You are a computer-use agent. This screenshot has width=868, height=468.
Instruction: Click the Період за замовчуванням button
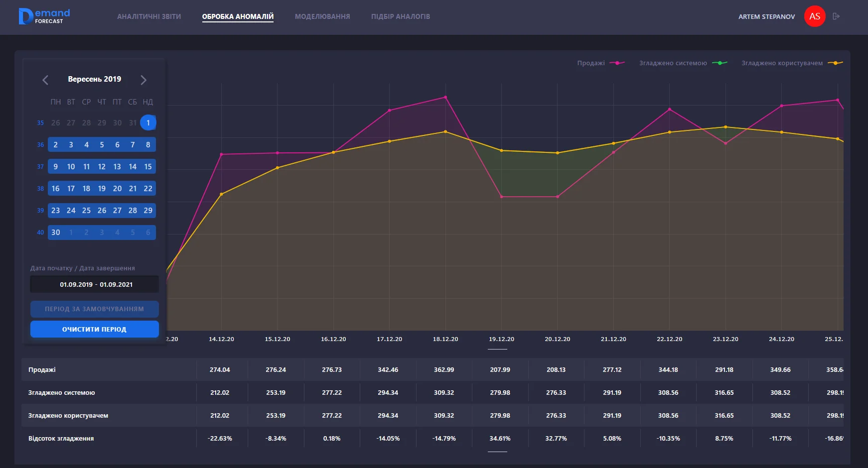click(x=94, y=309)
